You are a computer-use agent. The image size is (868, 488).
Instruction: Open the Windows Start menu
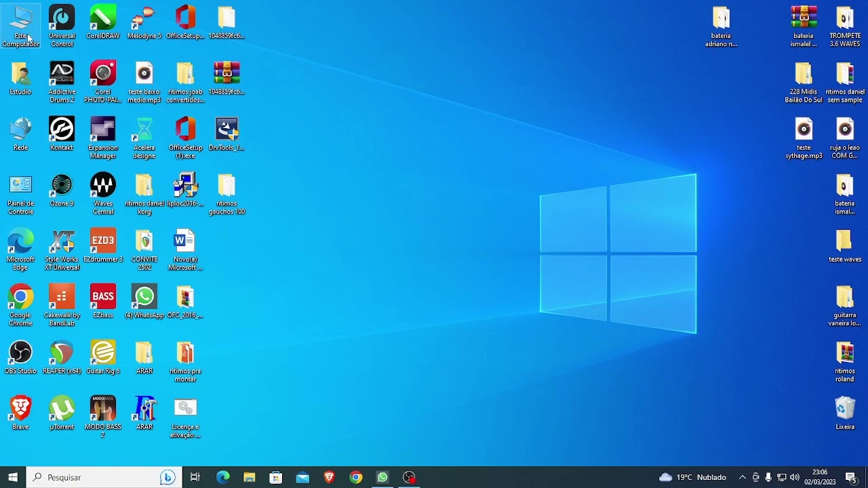coord(13,477)
